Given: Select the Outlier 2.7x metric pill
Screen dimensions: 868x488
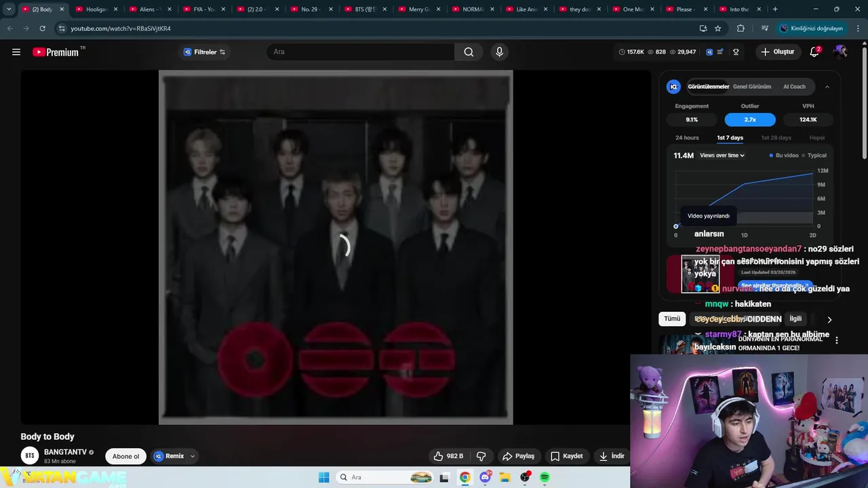Looking at the screenshot, I should pos(750,119).
